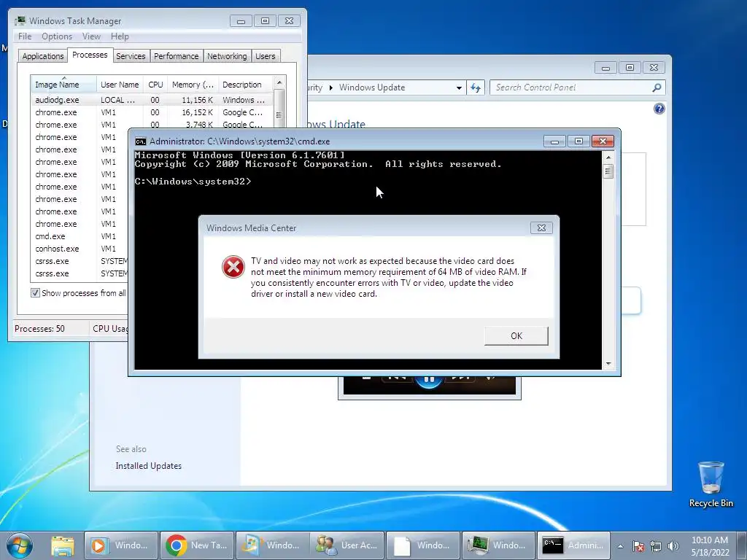Image resolution: width=747 pixels, height=560 pixels.
Task: Open Task Manager View menu
Action: [91, 36]
